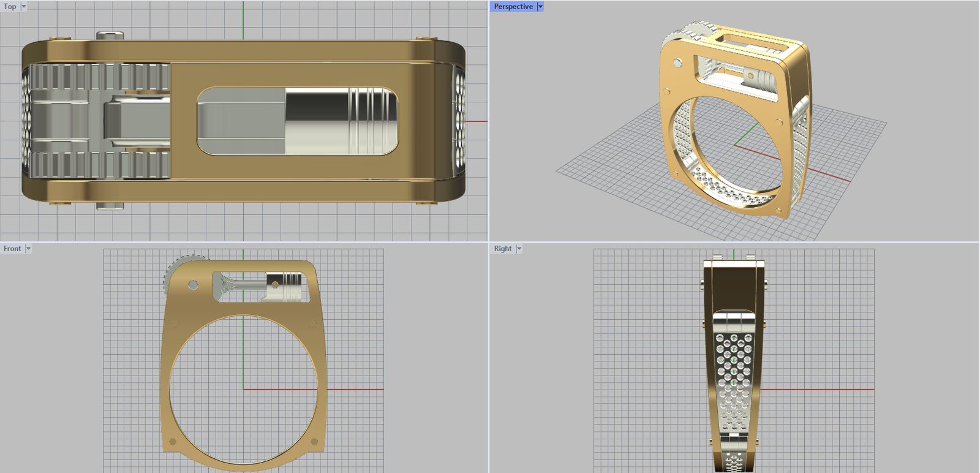Expand the Perspective viewport menu arrow
The image size is (980, 473).
tap(540, 7)
